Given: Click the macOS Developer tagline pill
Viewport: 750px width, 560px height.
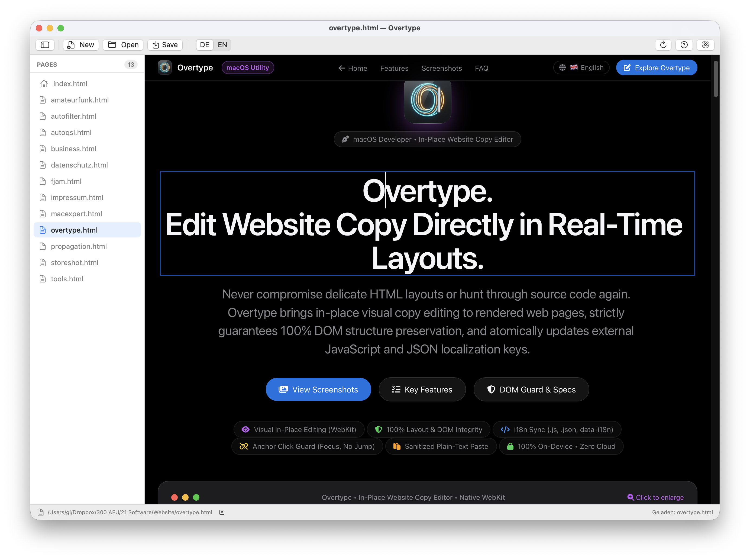Looking at the screenshot, I should click(427, 139).
